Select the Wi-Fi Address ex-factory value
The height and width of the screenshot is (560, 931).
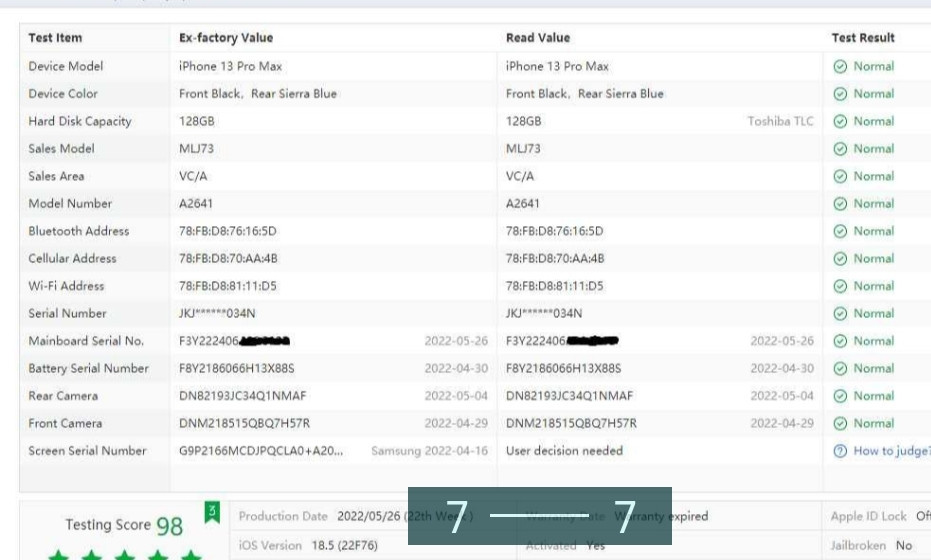tap(227, 286)
